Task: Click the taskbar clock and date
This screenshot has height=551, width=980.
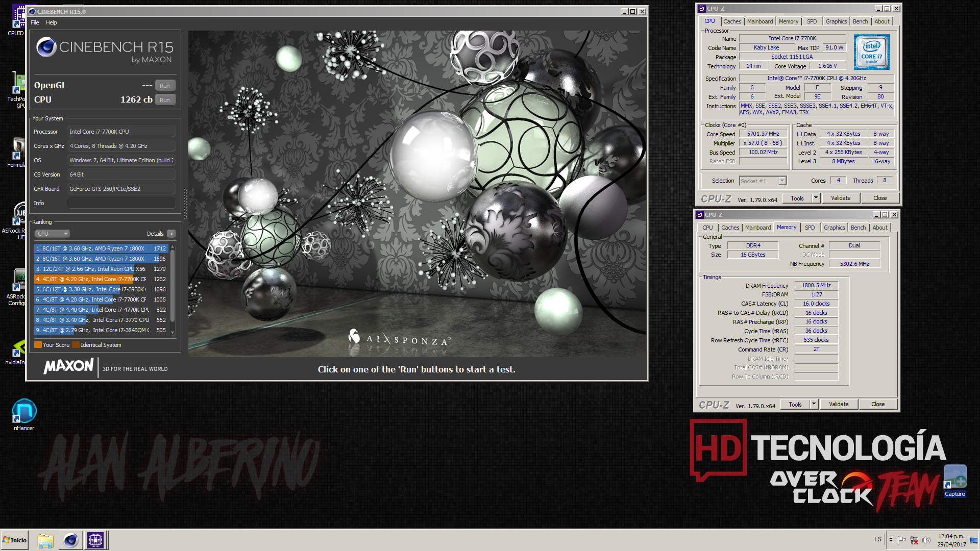Action: pos(951,540)
